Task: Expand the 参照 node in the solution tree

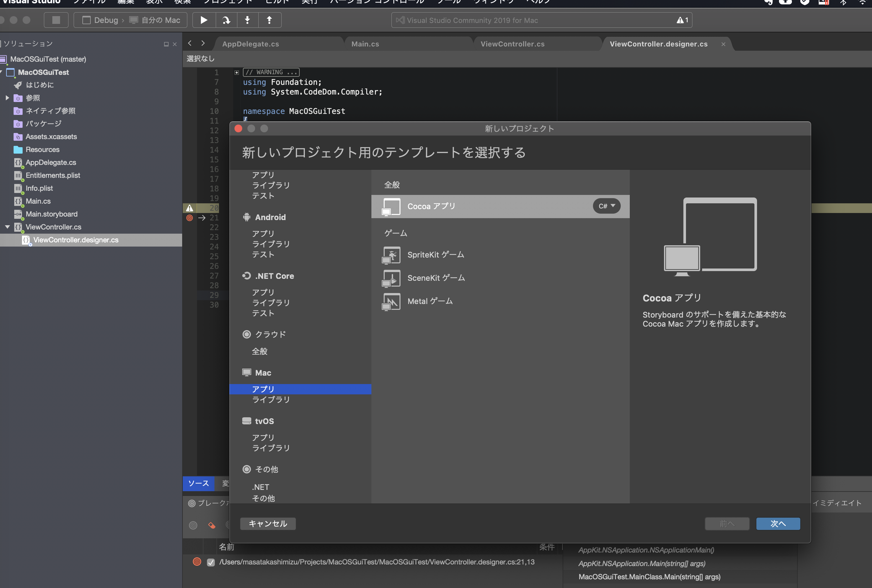Action: pos(7,98)
